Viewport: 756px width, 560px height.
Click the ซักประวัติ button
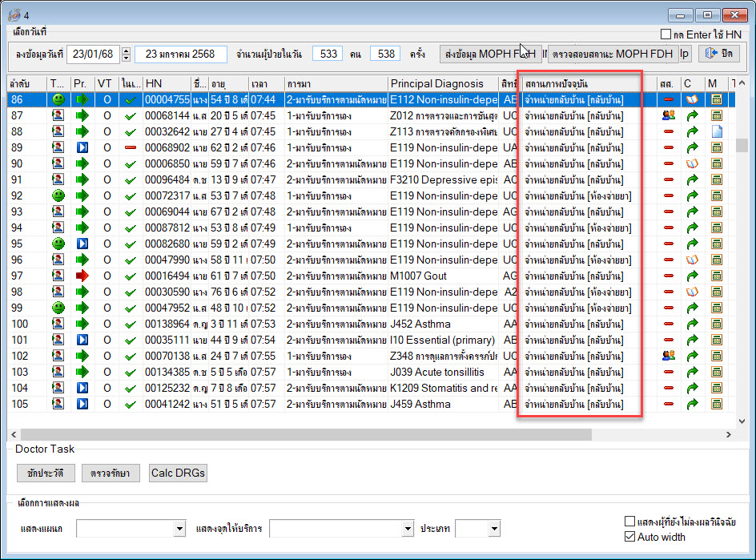point(44,473)
